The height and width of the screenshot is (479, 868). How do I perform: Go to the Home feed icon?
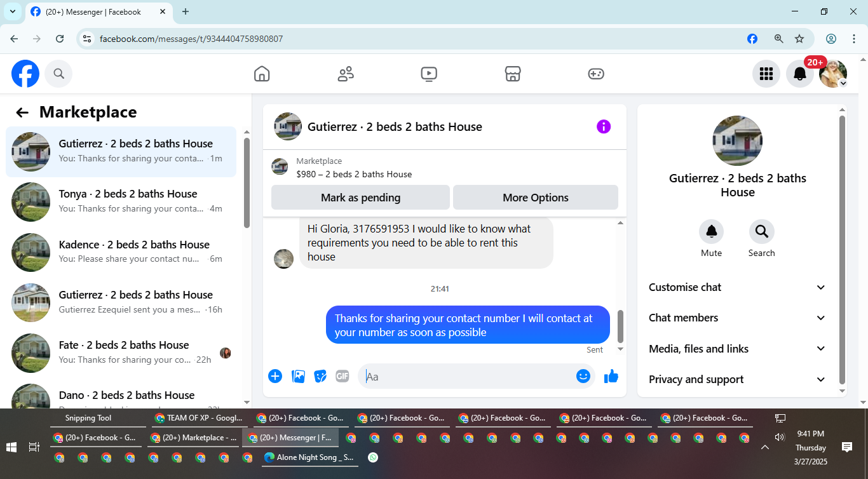click(x=262, y=74)
